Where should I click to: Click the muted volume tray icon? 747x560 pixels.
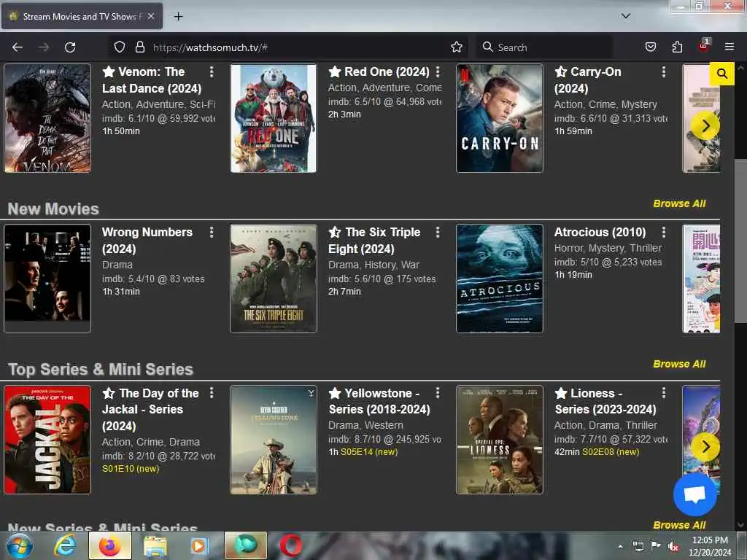tap(673, 547)
